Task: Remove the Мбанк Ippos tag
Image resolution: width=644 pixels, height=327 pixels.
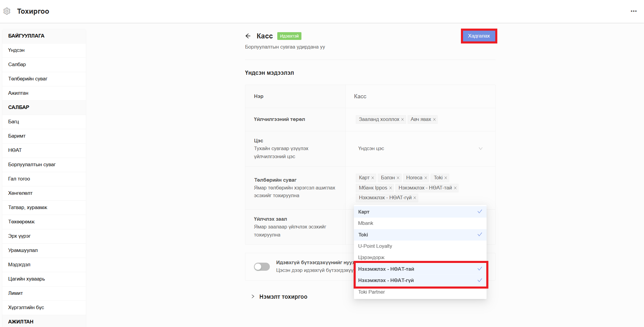Action: click(391, 188)
